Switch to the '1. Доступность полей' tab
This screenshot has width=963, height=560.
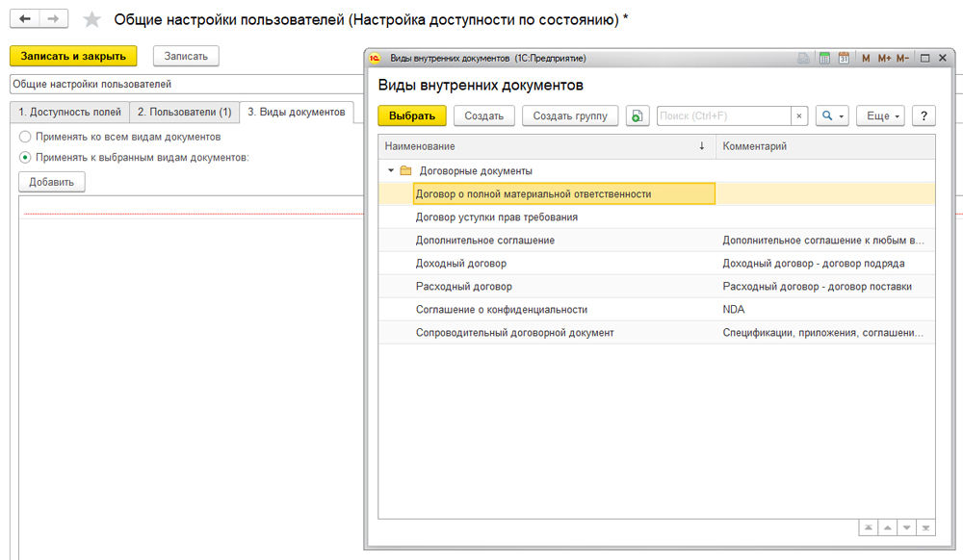click(68, 113)
